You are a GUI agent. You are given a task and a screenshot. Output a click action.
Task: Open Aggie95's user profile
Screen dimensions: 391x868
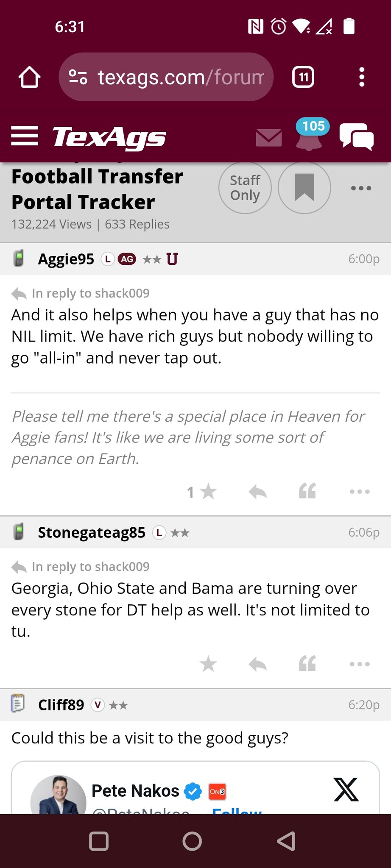coord(66,259)
